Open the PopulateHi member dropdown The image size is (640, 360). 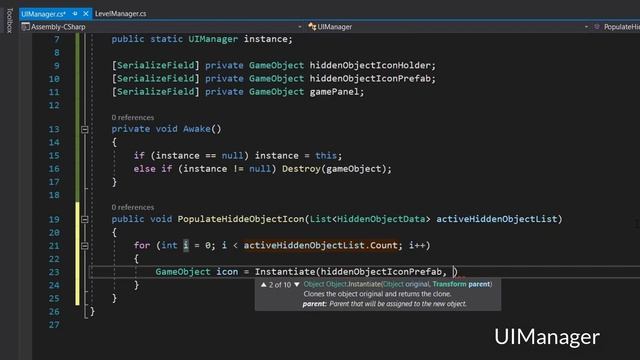tap(621, 27)
